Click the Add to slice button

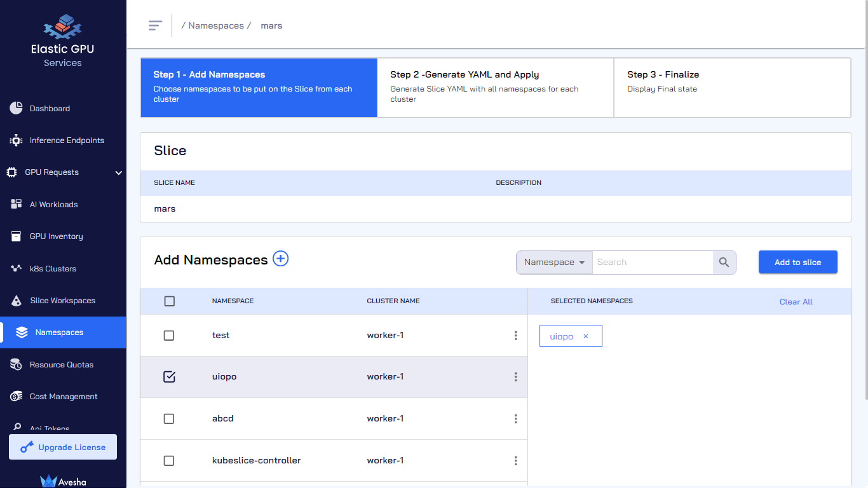tap(797, 262)
